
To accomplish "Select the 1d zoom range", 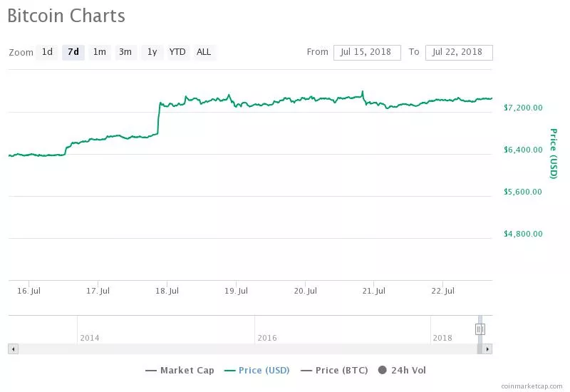I will point(47,52).
